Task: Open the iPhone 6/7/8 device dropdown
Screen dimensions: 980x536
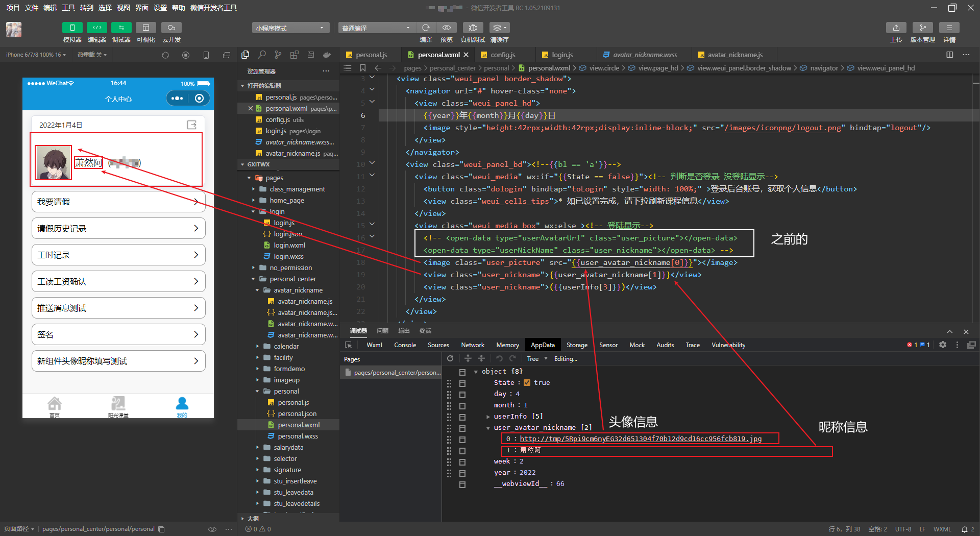Action: click(x=36, y=55)
